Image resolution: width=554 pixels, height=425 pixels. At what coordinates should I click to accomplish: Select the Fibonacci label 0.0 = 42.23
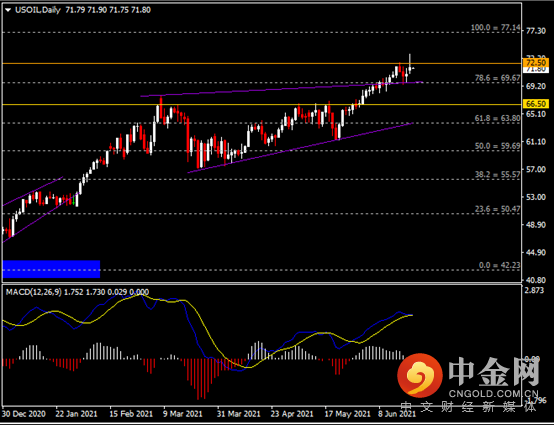(500, 265)
